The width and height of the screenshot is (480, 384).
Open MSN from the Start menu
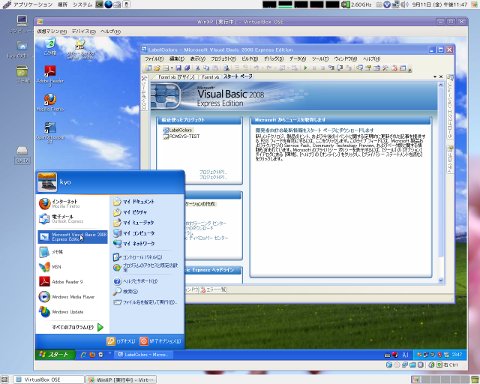pos(73,267)
